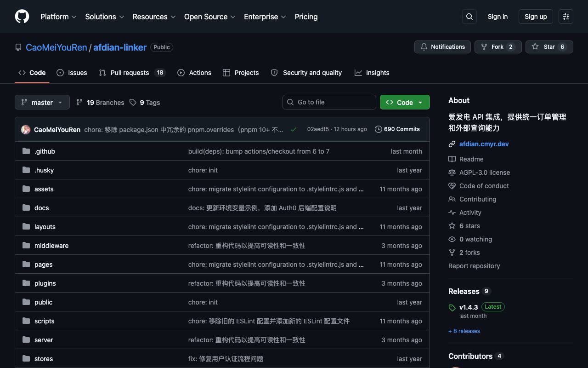The image size is (588, 368).
Task: Switch to the Issues tab
Action: coord(72,73)
